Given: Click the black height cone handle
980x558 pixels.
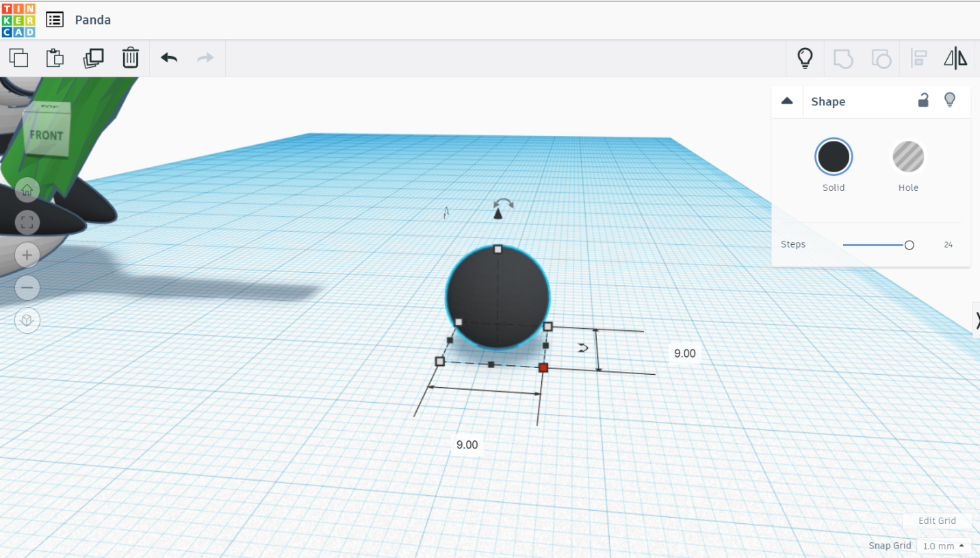Looking at the screenshot, I should point(498,215).
